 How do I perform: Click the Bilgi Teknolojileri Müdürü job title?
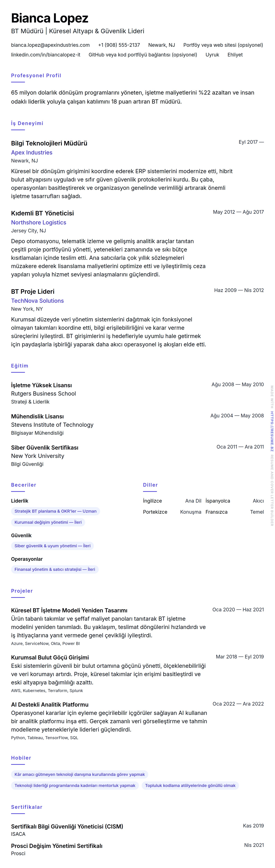coord(49,143)
